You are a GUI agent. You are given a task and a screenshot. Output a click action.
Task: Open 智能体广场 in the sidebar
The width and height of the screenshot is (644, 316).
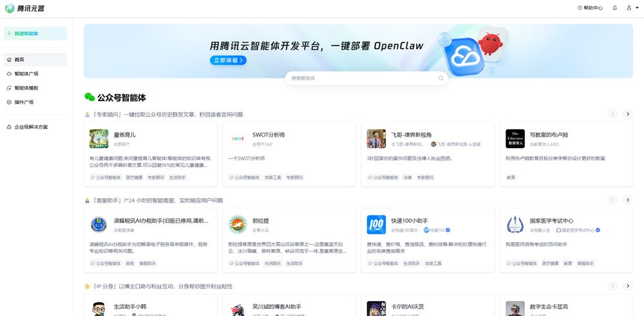tap(35, 74)
